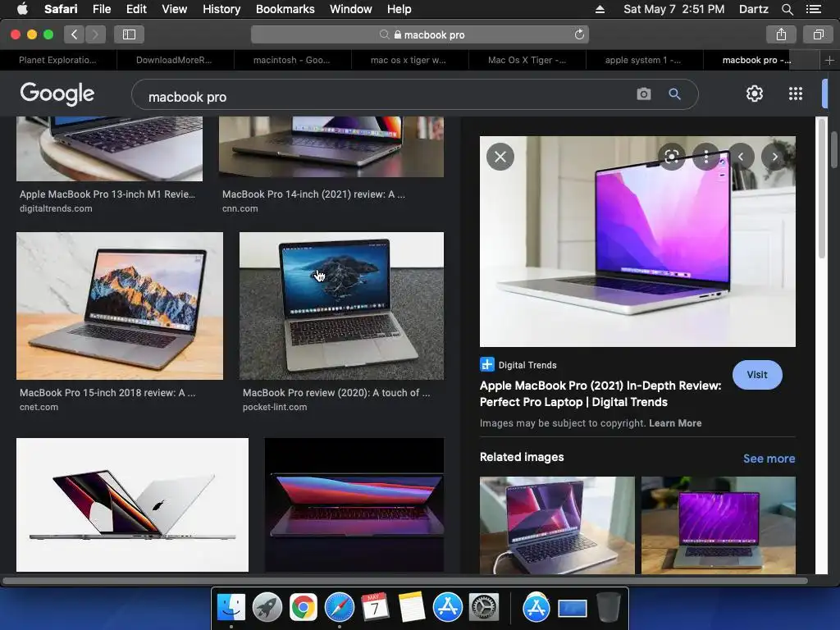Open Trash in the Dock
The height and width of the screenshot is (630, 840).
608,608
